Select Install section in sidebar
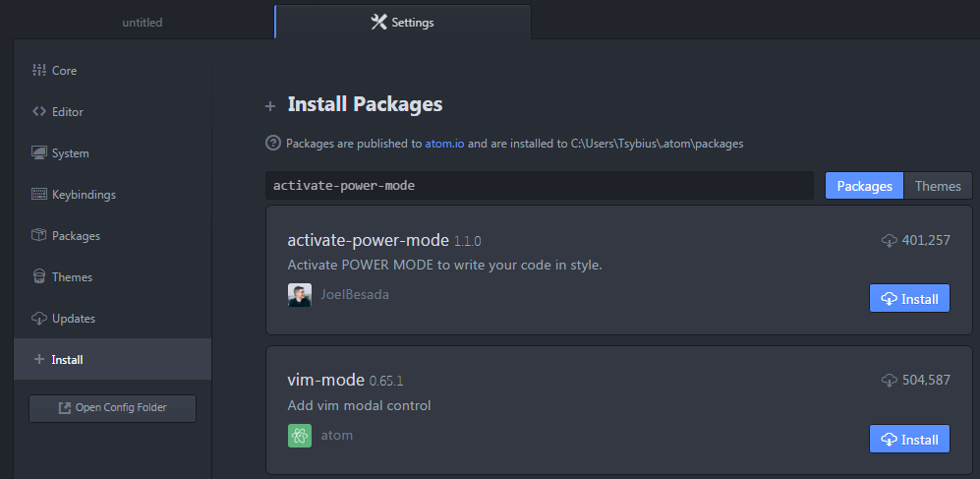 pyautogui.click(x=112, y=360)
